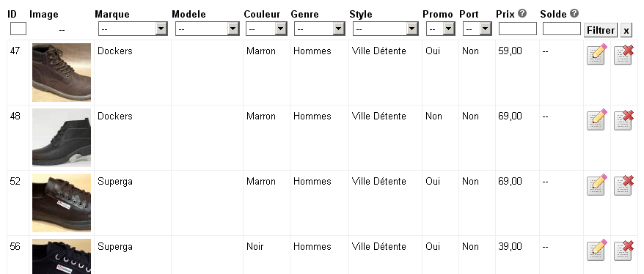The image size is (644, 274).
Task: Open the Marque filter dropdown
Action: click(x=133, y=29)
